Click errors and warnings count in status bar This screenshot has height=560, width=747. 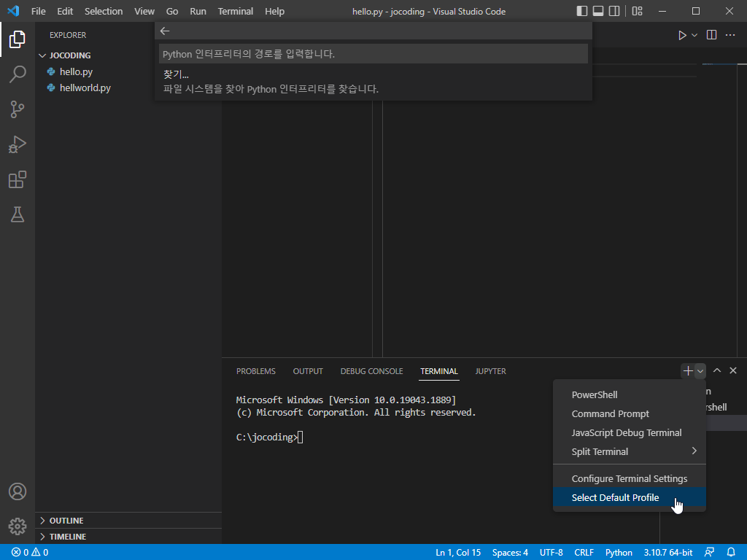point(29,553)
